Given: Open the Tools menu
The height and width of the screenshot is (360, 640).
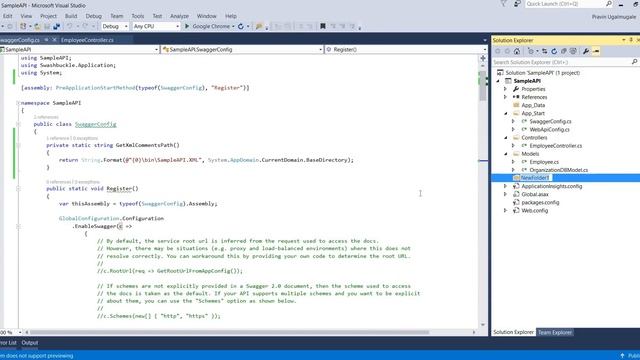Looking at the screenshot, I should tap(138, 16).
